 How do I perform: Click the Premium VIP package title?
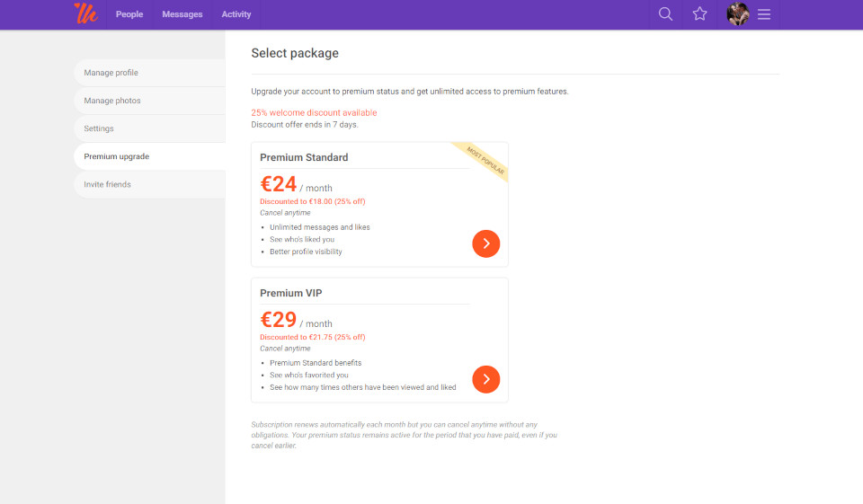290,293
